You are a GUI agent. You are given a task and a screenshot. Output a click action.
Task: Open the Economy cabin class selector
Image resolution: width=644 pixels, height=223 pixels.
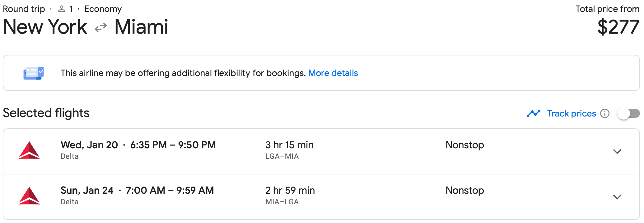pyautogui.click(x=103, y=9)
